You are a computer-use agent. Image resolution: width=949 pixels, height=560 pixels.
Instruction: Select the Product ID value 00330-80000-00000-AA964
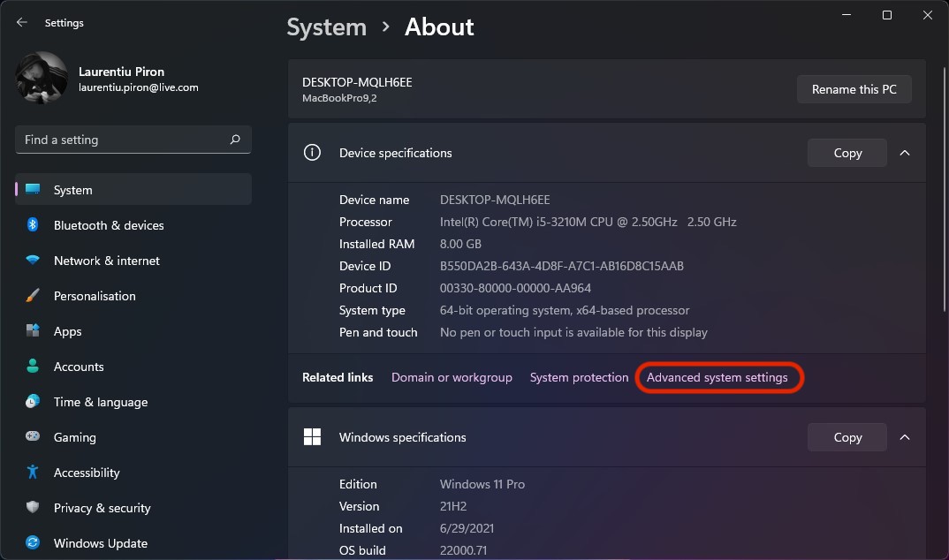(x=515, y=288)
